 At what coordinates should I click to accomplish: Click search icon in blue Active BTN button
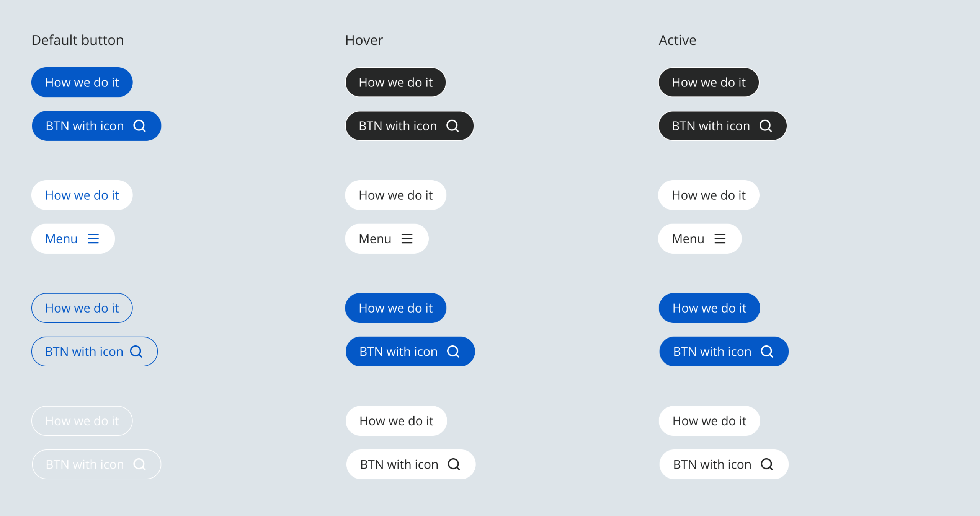pos(767,352)
